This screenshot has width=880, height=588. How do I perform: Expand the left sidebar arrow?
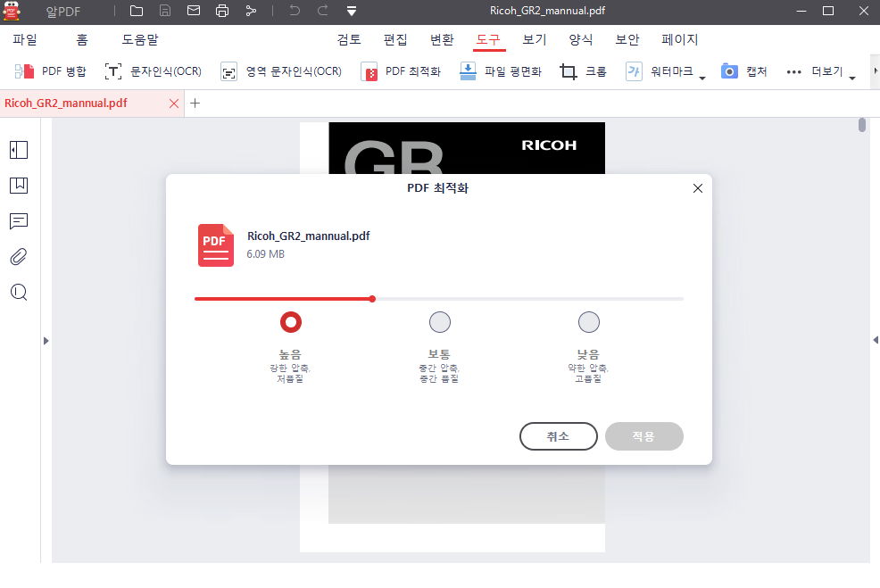coord(46,341)
